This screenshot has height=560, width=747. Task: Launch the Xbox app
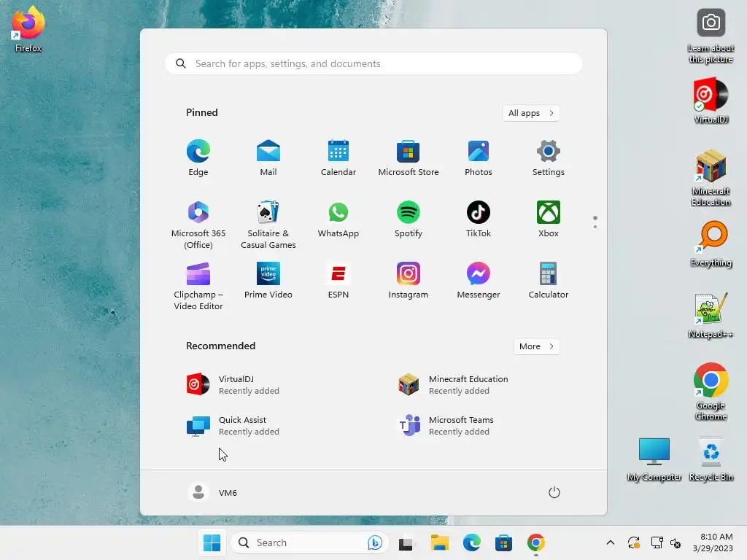coord(549,219)
